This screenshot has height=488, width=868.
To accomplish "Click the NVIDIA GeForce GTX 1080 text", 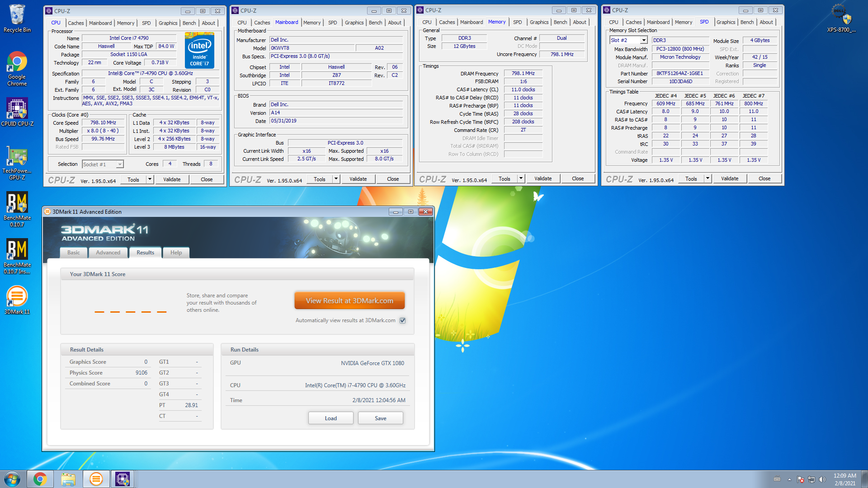I will [373, 363].
